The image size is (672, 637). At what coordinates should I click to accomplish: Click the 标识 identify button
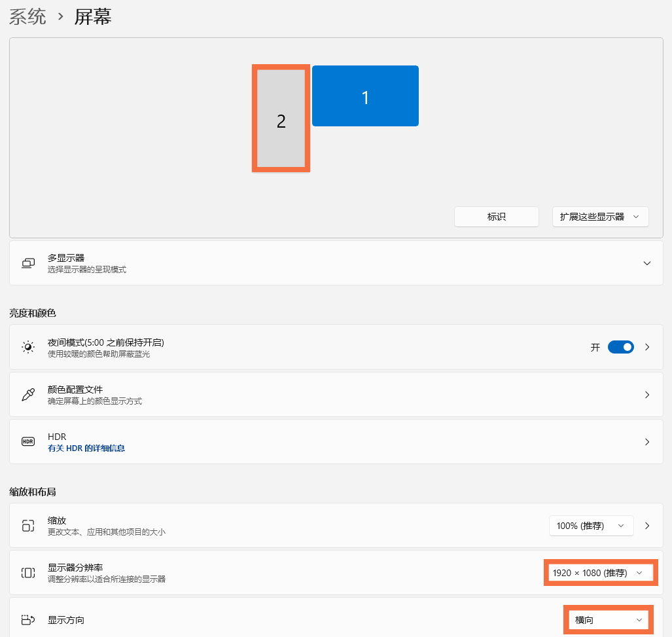[496, 217]
